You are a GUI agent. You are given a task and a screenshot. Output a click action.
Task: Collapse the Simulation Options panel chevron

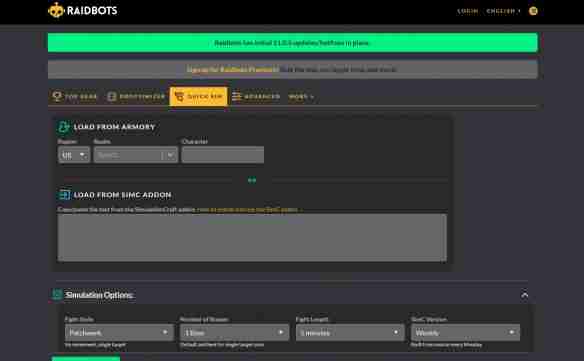(x=524, y=295)
